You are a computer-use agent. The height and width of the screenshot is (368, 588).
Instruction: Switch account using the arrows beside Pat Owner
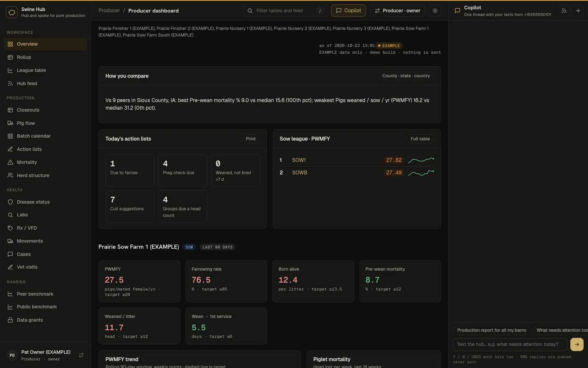pyautogui.click(x=81, y=355)
